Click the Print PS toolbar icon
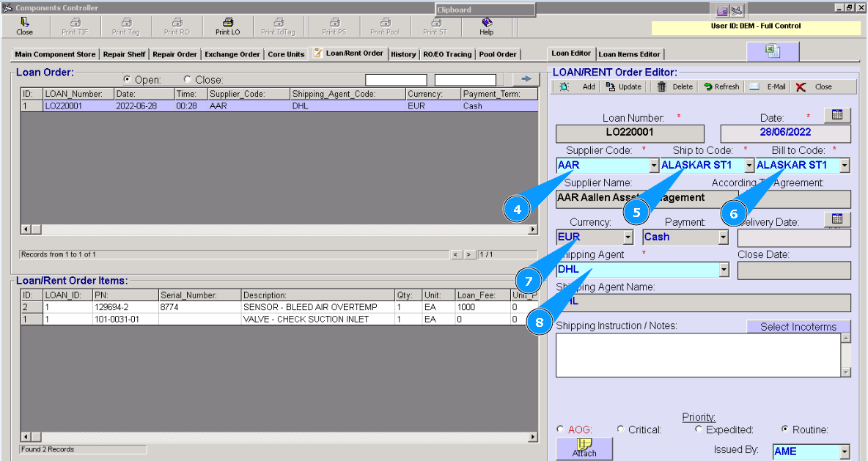Image resolution: width=868 pixels, height=461 pixels. coord(334,26)
